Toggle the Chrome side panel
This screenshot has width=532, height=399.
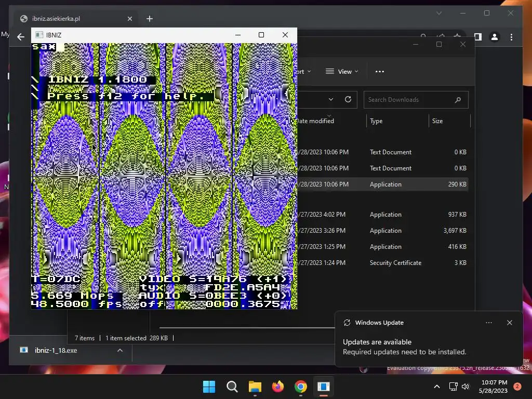point(478,37)
